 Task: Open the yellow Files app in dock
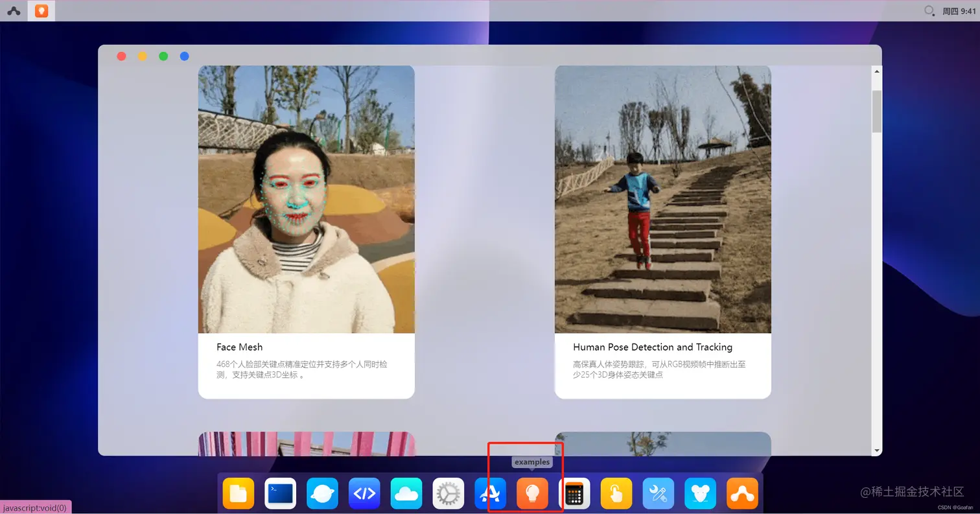(x=239, y=494)
